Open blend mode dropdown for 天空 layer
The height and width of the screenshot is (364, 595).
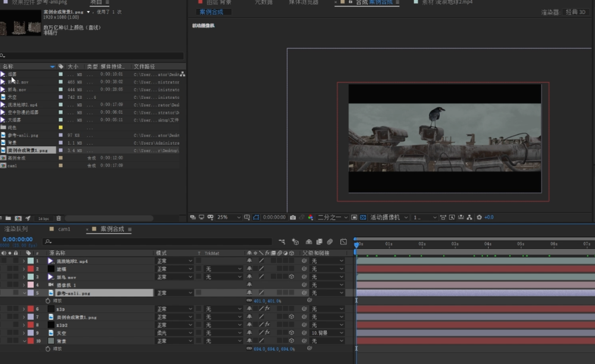[x=174, y=333]
